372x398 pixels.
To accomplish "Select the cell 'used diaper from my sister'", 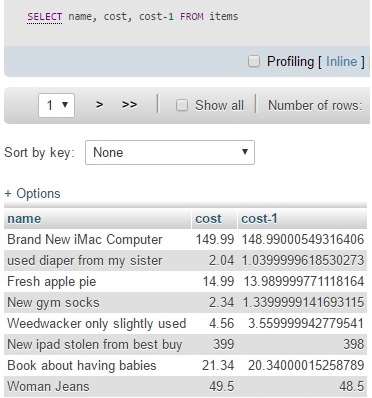I will [x=97, y=260].
